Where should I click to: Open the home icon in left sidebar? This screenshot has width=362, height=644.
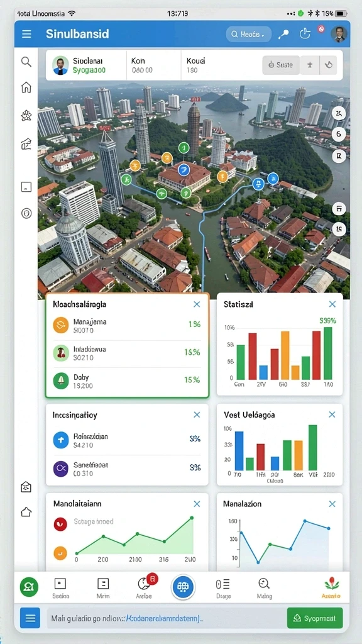[26, 87]
